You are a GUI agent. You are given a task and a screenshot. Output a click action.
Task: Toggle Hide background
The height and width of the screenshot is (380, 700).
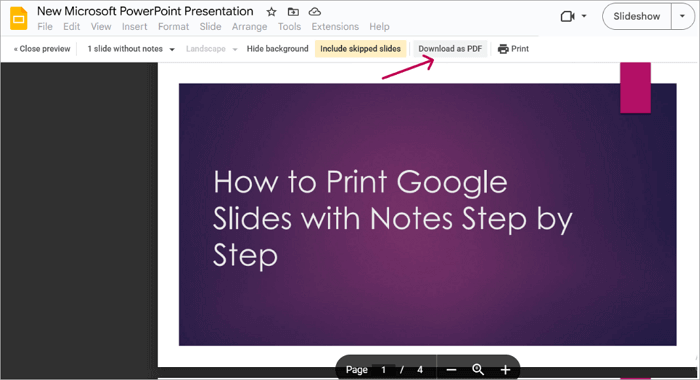pyautogui.click(x=277, y=49)
